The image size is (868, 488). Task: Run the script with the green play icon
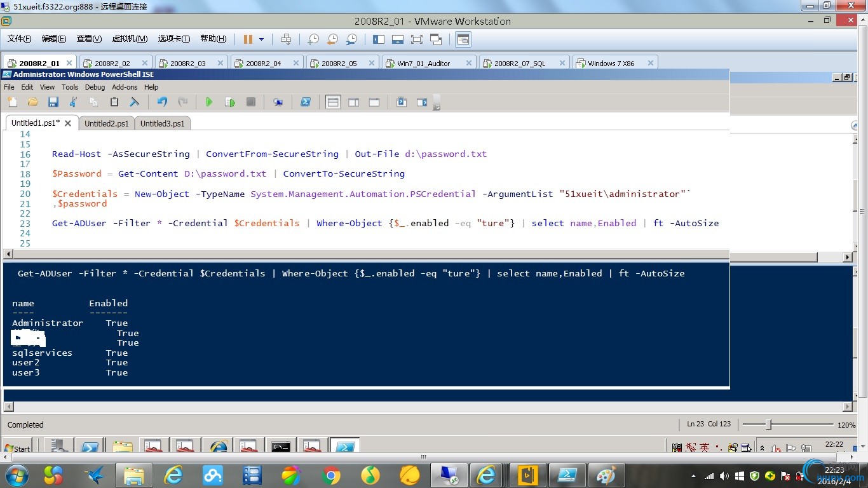(x=209, y=102)
